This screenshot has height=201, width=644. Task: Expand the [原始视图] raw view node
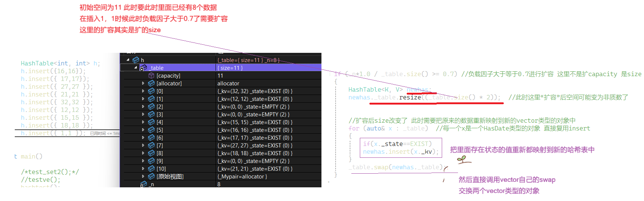[143, 176]
